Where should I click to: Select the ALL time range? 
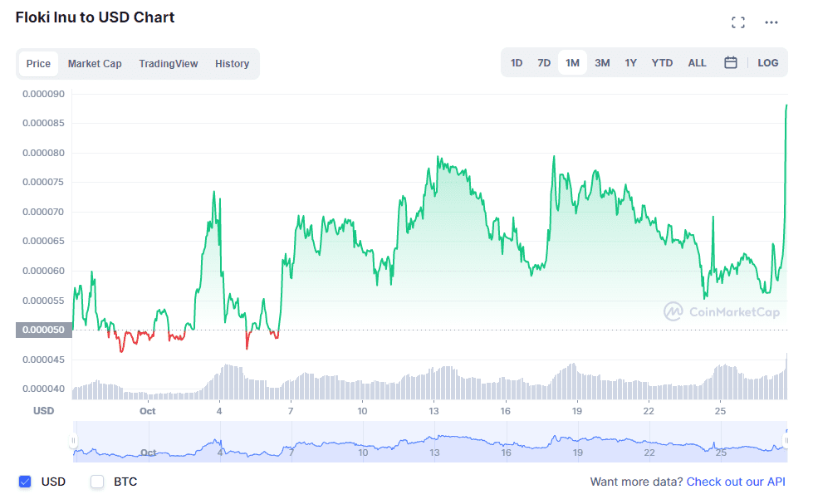(697, 62)
